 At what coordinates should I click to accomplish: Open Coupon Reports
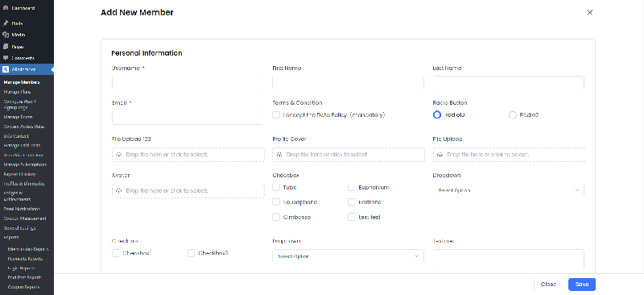(23, 287)
